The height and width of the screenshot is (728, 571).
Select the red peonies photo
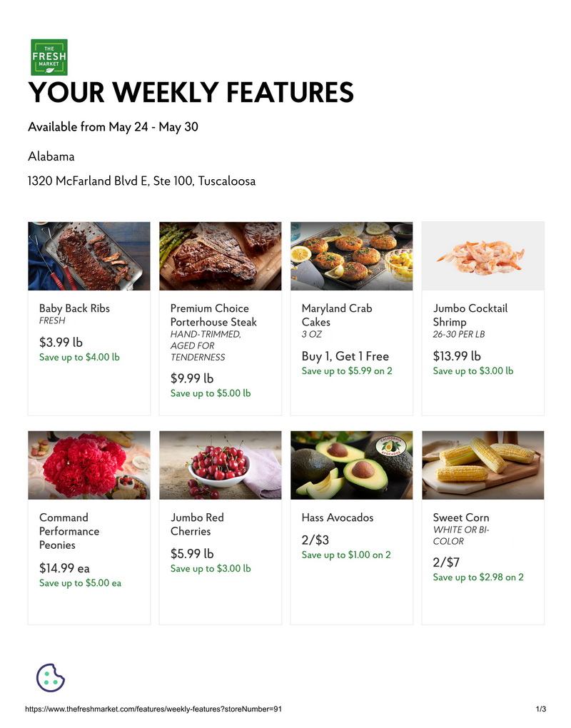pos(89,465)
